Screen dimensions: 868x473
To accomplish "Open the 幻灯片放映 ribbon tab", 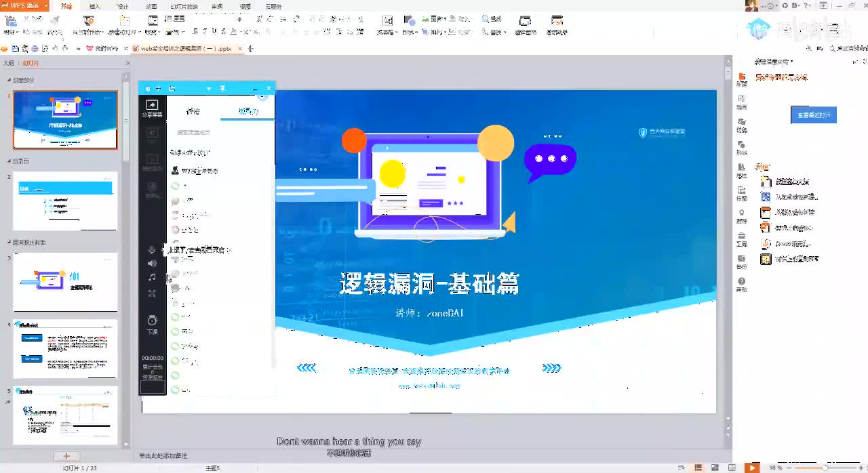I will [x=184, y=6].
